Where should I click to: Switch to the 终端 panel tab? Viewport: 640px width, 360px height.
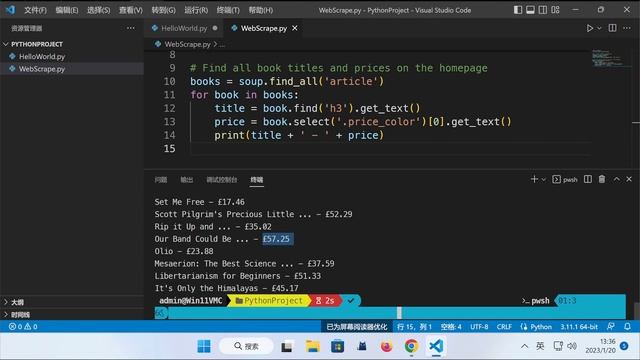click(x=257, y=180)
